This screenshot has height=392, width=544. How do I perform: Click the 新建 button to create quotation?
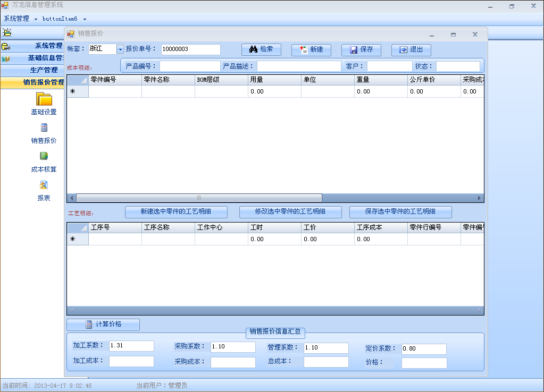[x=311, y=49]
